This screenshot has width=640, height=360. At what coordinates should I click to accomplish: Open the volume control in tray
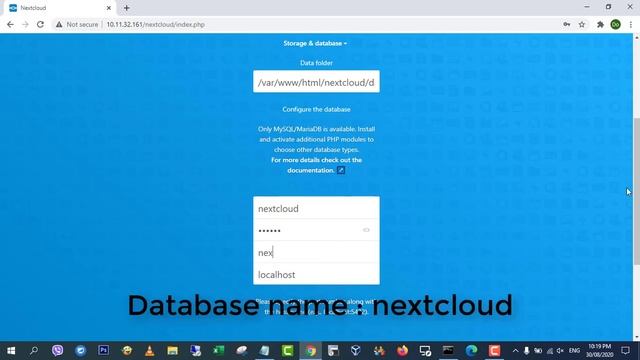tap(560, 350)
